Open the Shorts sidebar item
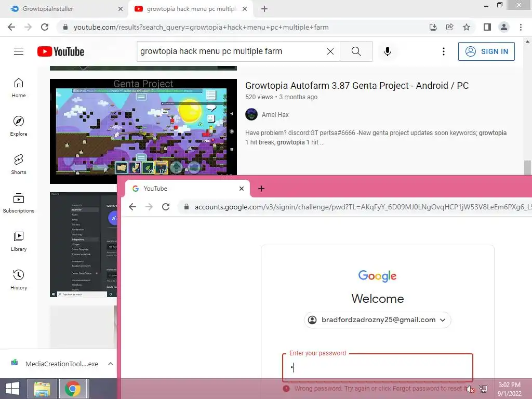This screenshot has height=399, width=532. (x=19, y=165)
